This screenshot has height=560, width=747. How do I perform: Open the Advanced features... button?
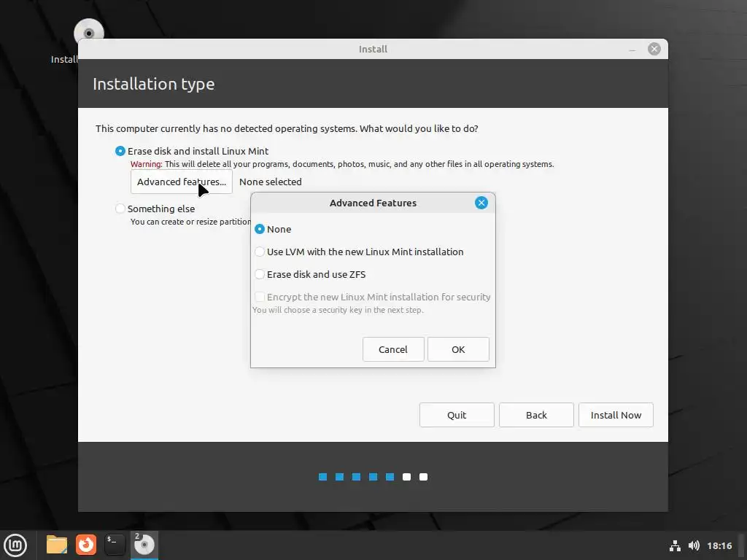pyautogui.click(x=182, y=182)
